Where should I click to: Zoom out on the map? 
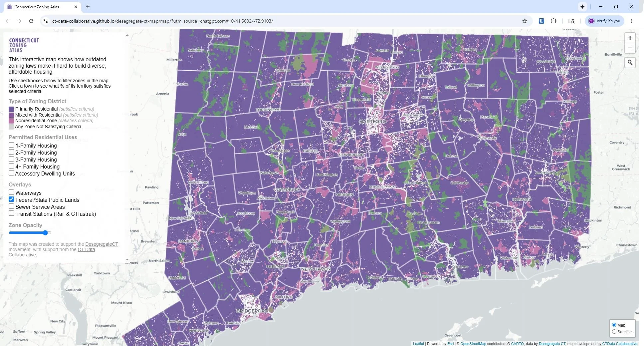[x=630, y=48]
